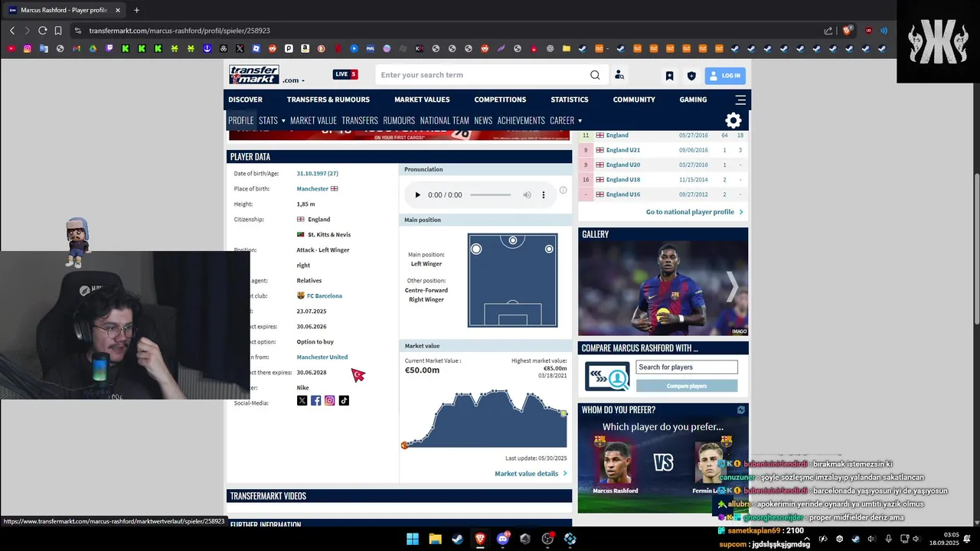Open Rashford's Facebook social link

(x=315, y=400)
